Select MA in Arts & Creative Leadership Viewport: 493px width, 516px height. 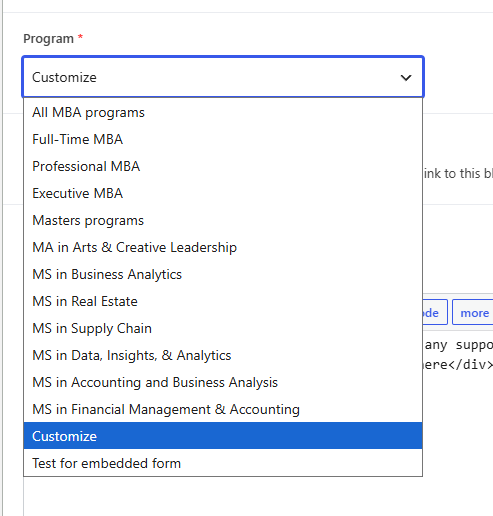click(x=223, y=247)
